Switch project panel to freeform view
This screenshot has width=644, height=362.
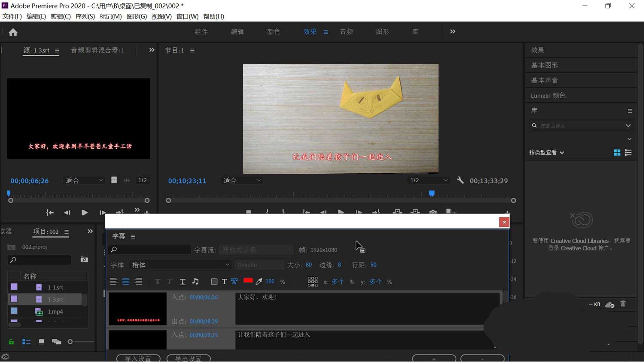point(56,342)
